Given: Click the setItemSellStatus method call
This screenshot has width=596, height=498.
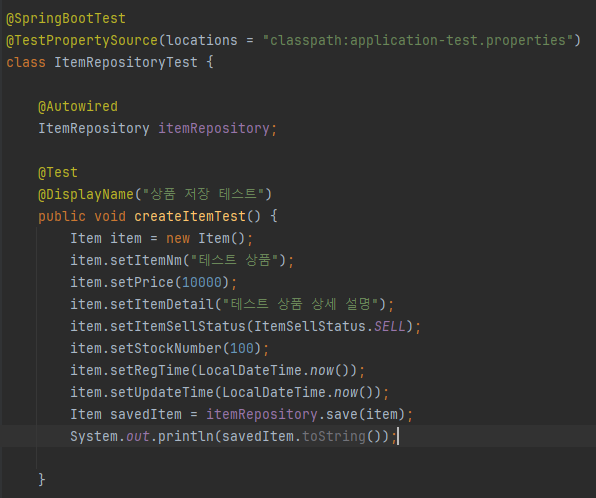Looking at the screenshot, I should (x=178, y=327).
